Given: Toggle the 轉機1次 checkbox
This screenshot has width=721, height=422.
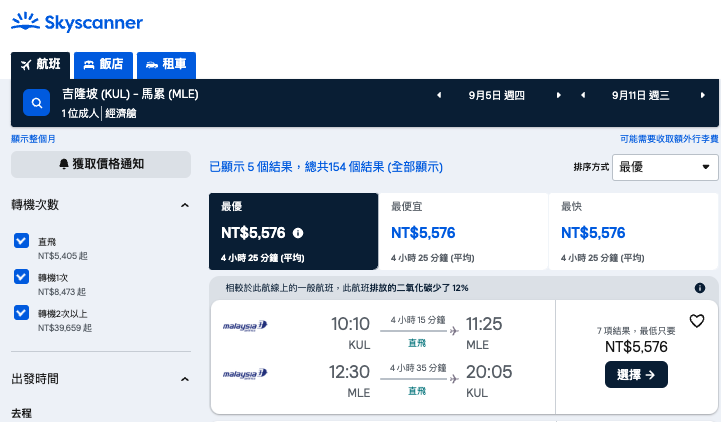Looking at the screenshot, I should 21,276.
